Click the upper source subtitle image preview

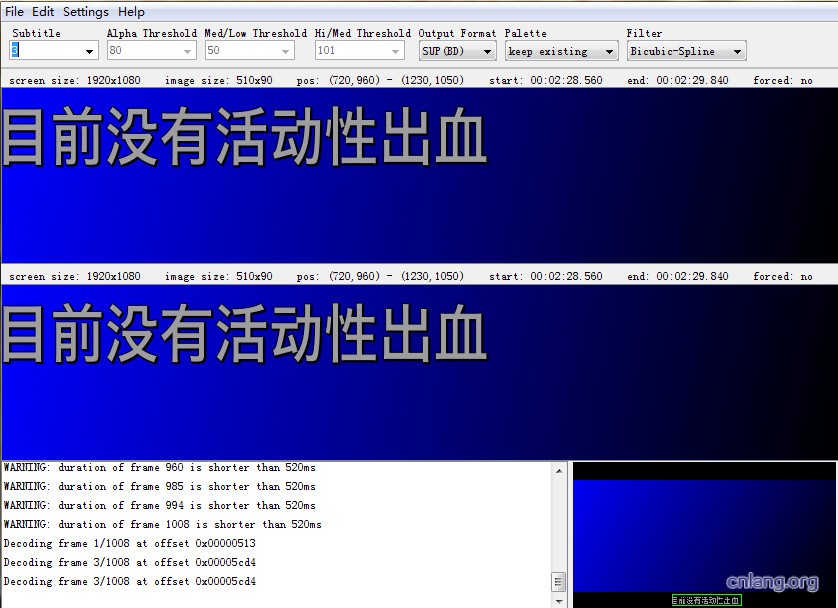coord(418,175)
